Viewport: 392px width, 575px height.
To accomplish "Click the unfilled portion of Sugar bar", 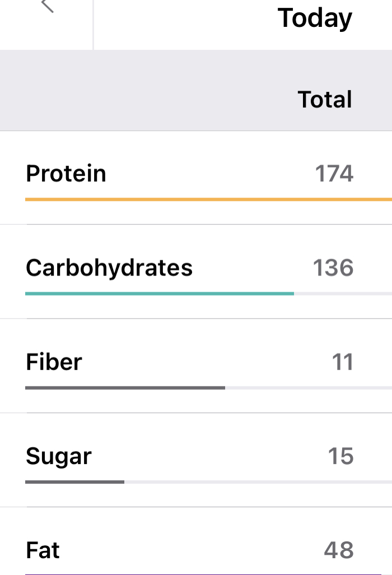I will click(x=258, y=481).
